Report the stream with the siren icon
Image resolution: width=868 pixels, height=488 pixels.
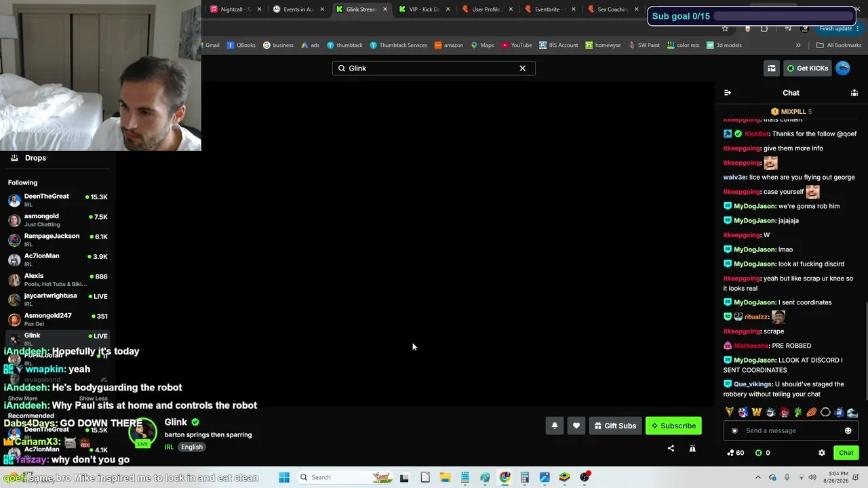pos(692,448)
